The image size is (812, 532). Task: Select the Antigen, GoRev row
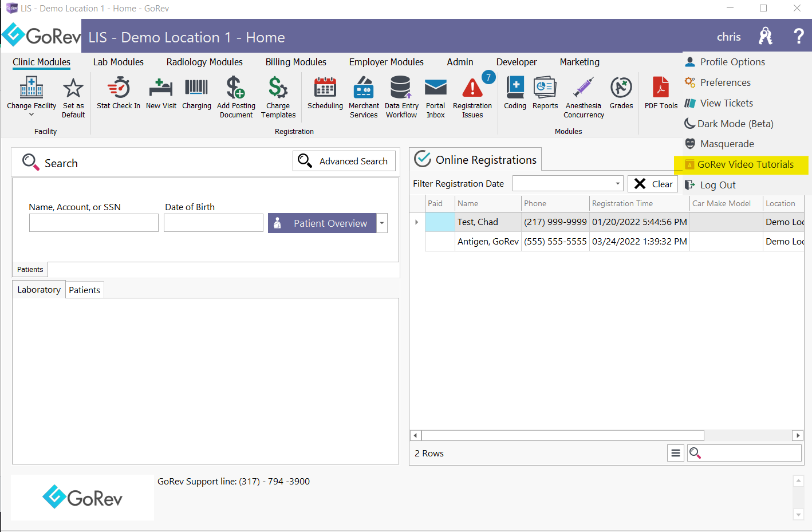614,242
